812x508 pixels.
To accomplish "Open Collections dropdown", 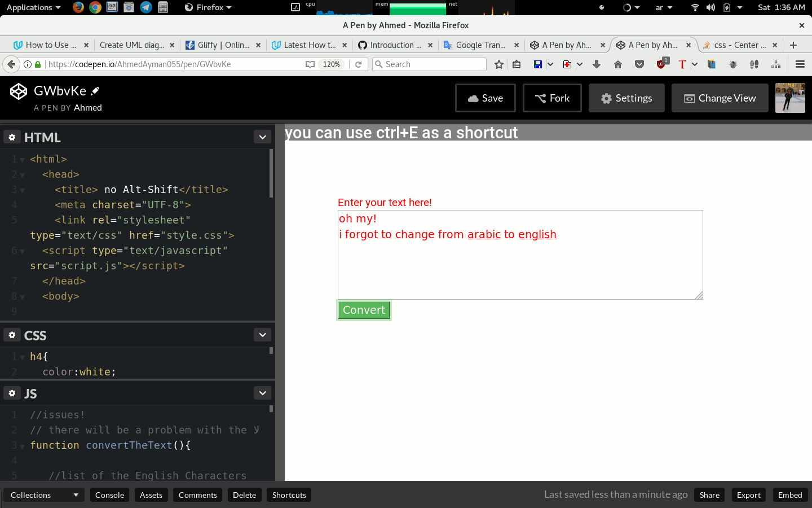I will pos(44,495).
